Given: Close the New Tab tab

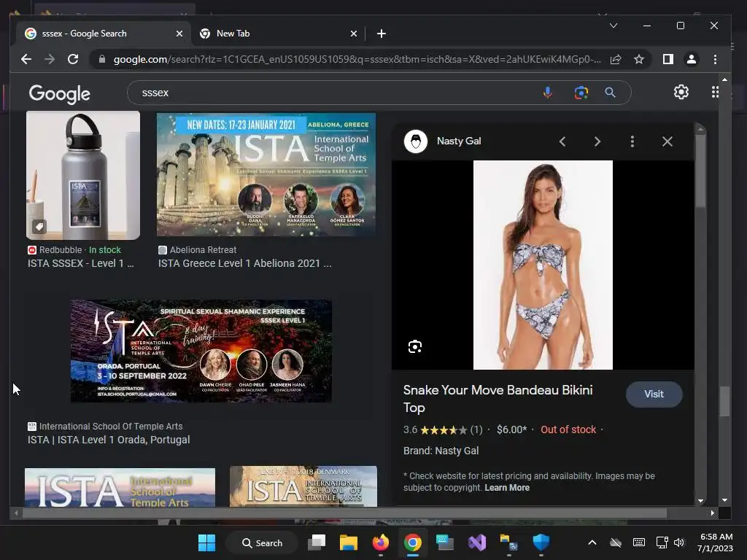Looking at the screenshot, I should click(x=354, y=34).
